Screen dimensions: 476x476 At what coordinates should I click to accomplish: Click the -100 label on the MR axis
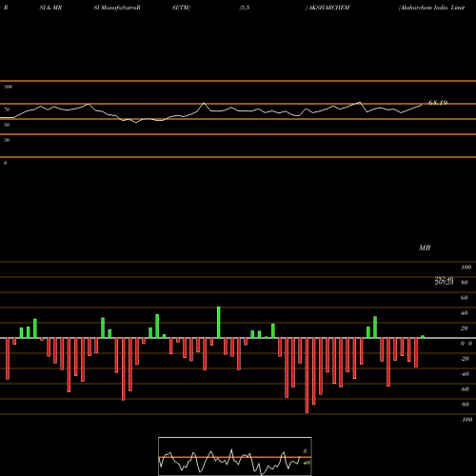pos(466,420)
